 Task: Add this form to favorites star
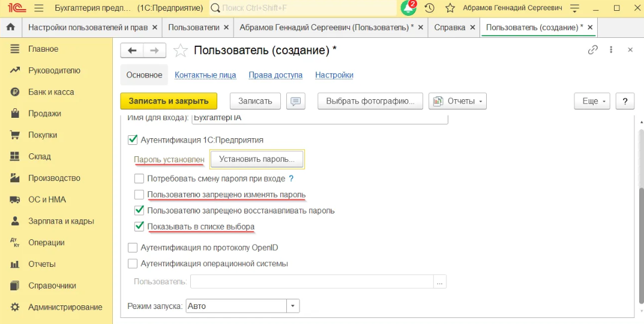[x=180, y=51]
